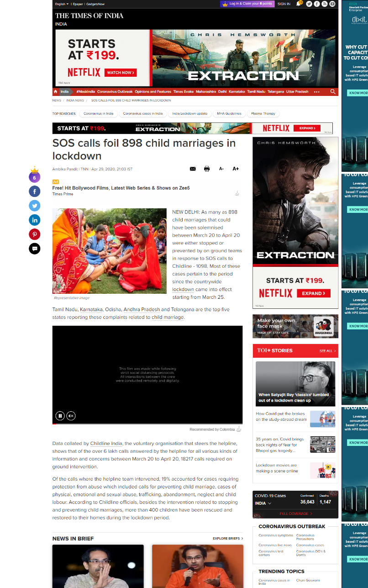Image resolution: width=368 pixels, height=588 pixels.
Task: Select the Coronavirus in India top search chip
Action: point(99,114)
